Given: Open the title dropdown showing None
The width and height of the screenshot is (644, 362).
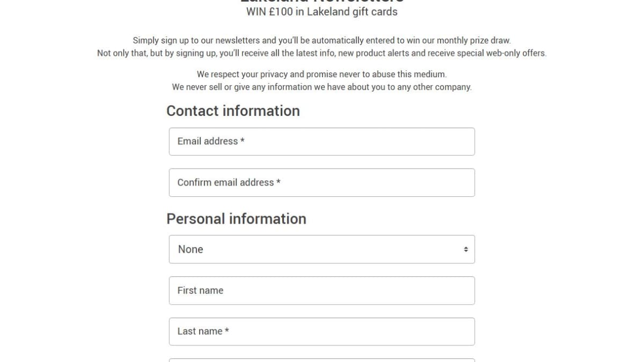Looking at the screenshot, I should [x=321, y=249].
